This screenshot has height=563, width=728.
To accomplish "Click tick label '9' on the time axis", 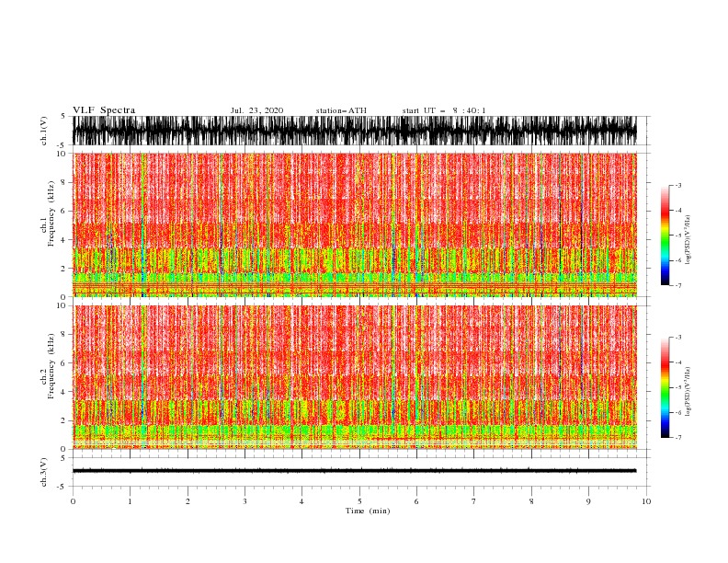I will point(588,501).
